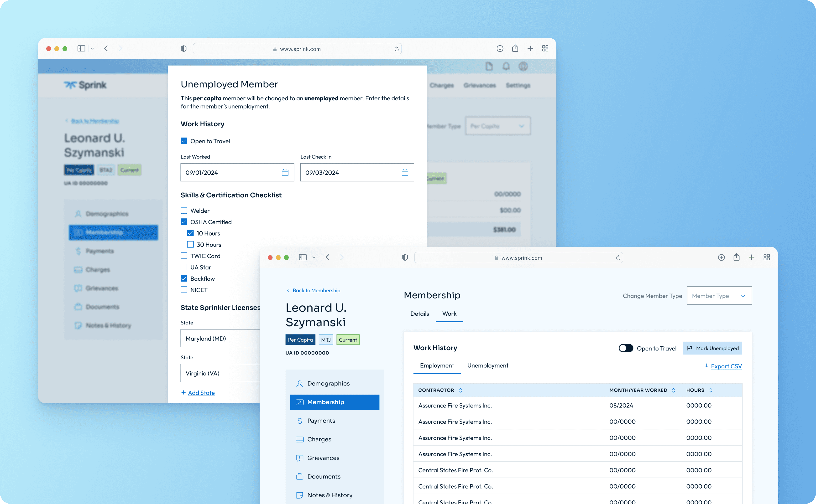This screenshot has height=504, width=816.
Task: Click the Notes & History icon
Action: [x=300, y=495]
